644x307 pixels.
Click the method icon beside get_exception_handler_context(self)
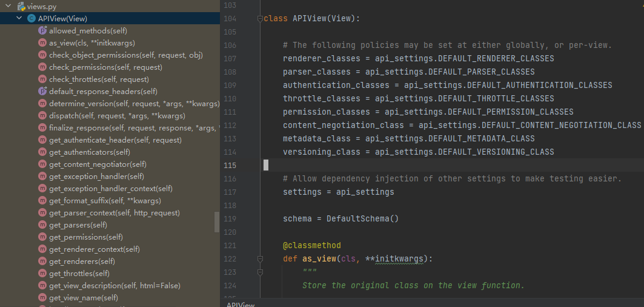42,189
